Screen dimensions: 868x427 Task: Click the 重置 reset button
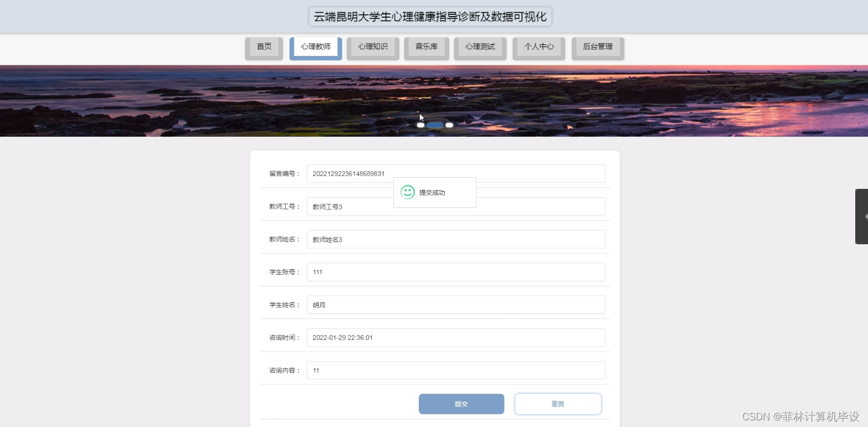point(558,404)
